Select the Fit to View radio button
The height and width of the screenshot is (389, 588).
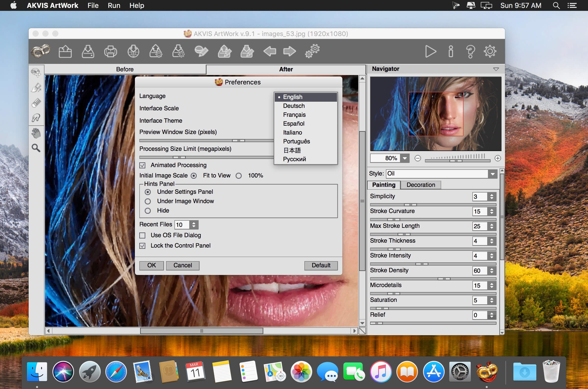(194, 176)
